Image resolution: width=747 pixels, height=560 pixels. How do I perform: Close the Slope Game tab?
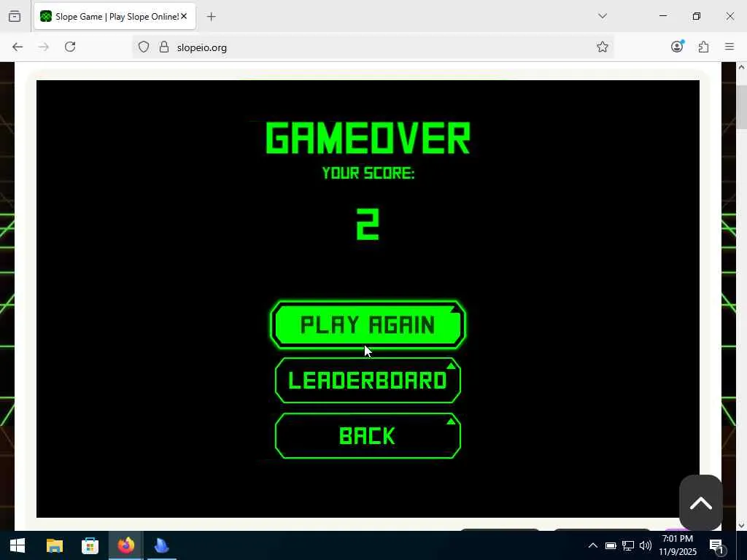184,16
